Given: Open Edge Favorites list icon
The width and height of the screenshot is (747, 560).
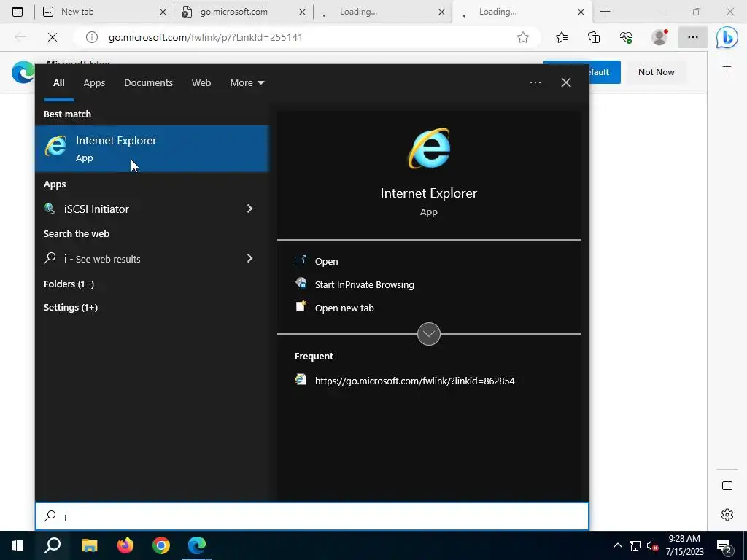Looking at the screenshot, I should click(x=562, y=37).
